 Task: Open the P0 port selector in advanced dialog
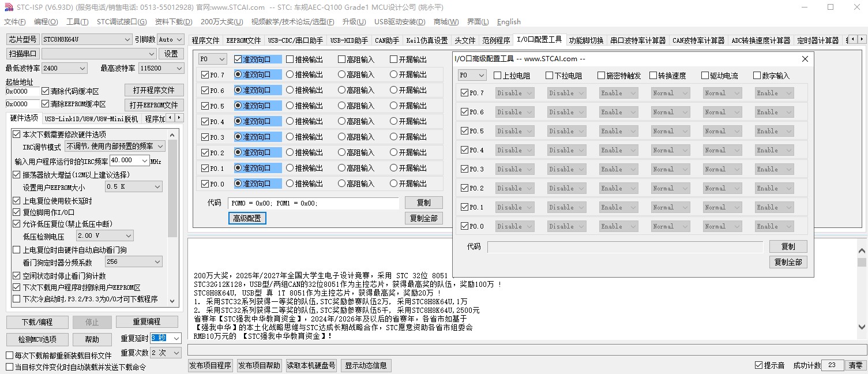pos(472,76)
